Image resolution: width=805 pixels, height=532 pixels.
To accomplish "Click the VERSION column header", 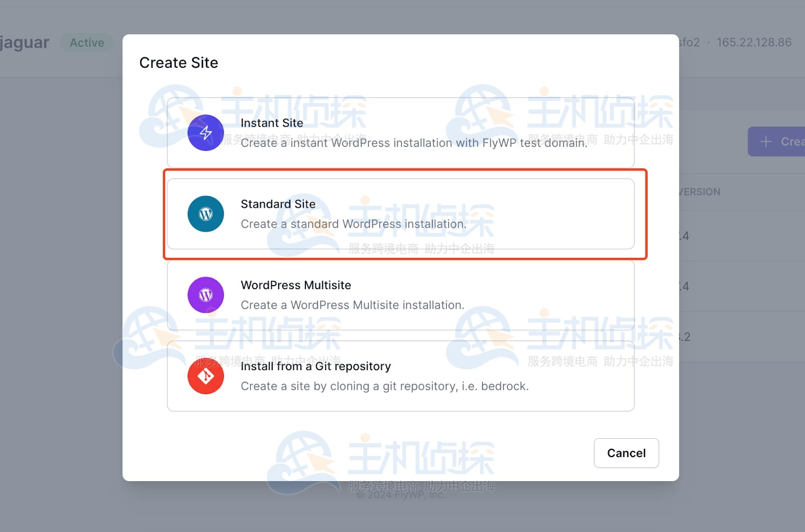I will point(699,192).
